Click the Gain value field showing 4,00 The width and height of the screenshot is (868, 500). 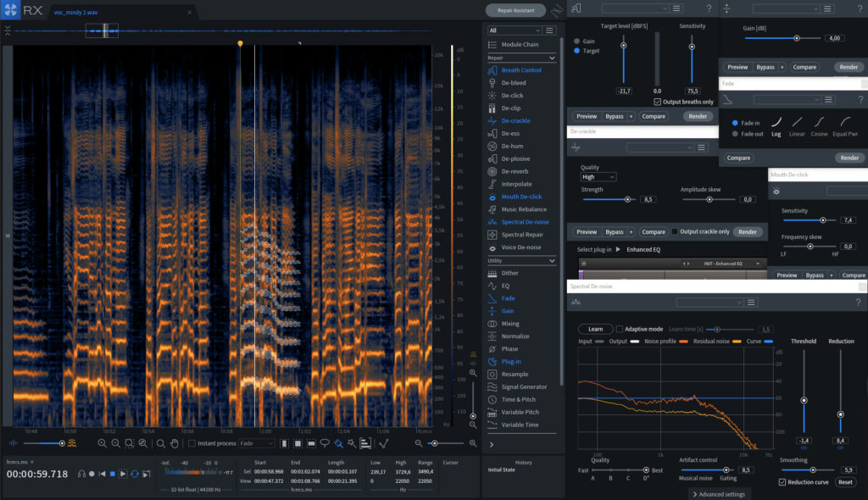835,38
